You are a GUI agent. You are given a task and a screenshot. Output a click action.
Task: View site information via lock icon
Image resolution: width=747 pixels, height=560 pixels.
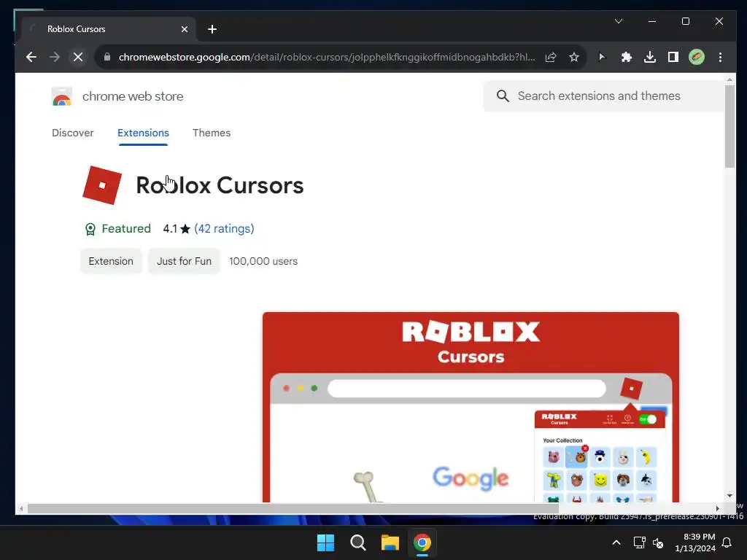coord(107,57)
